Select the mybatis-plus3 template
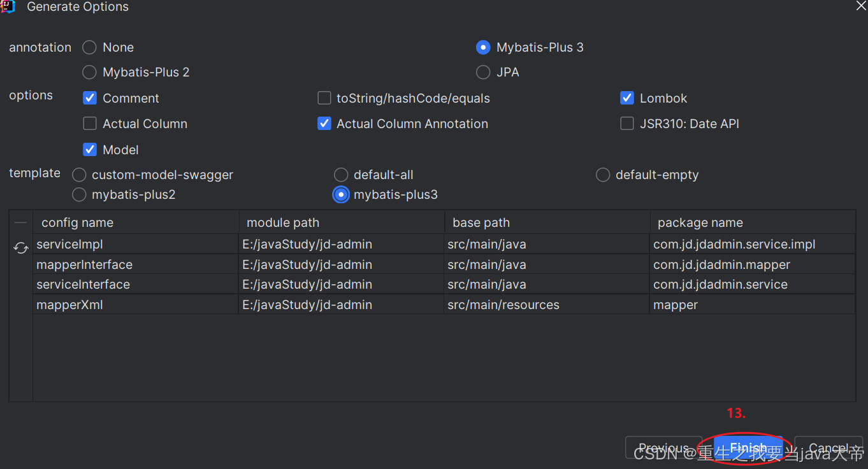This screenshot has width=868, height=469. 341,194
